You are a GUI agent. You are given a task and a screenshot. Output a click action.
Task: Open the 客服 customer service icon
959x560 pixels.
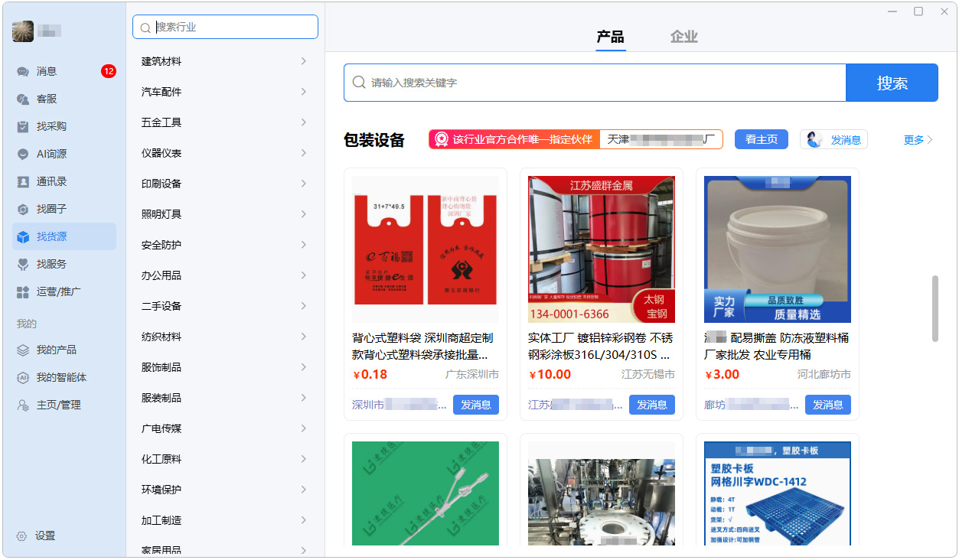[23, 99]
